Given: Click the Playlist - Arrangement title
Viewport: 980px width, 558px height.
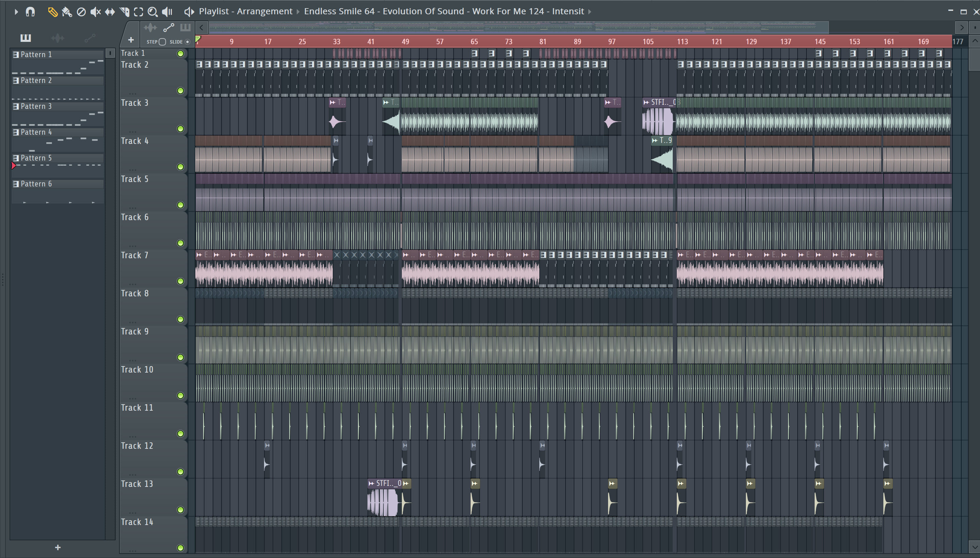Looking at the screenshot, I should [x=245, y=12].
